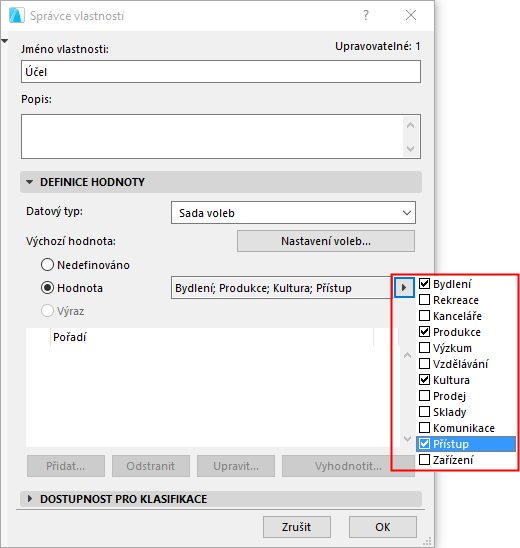
Task: Check the Vzdělávání checkbox
Action: (424, 363)
